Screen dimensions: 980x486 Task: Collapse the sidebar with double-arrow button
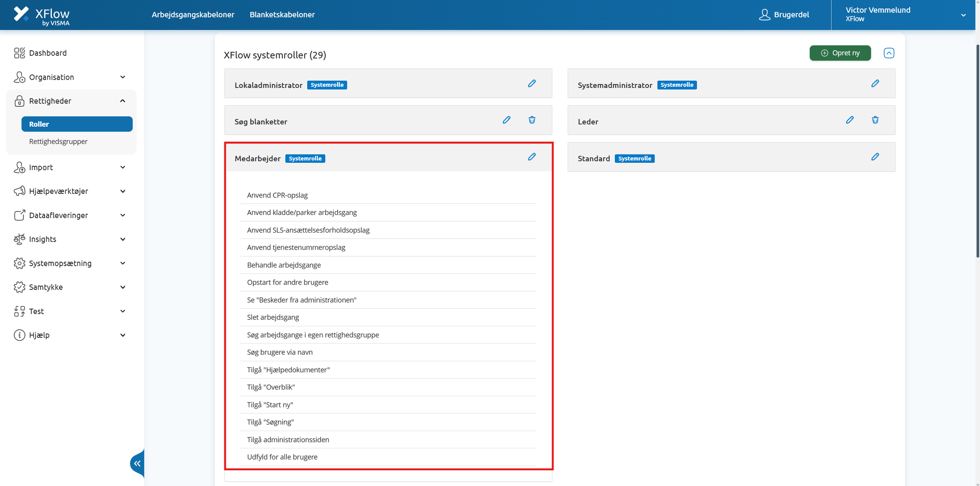click(137, 464)
